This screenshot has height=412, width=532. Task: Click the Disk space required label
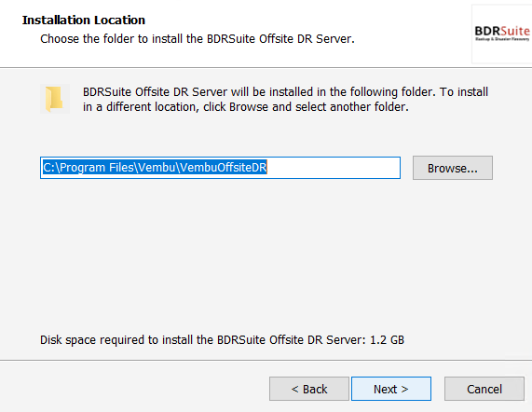(203, 339)
